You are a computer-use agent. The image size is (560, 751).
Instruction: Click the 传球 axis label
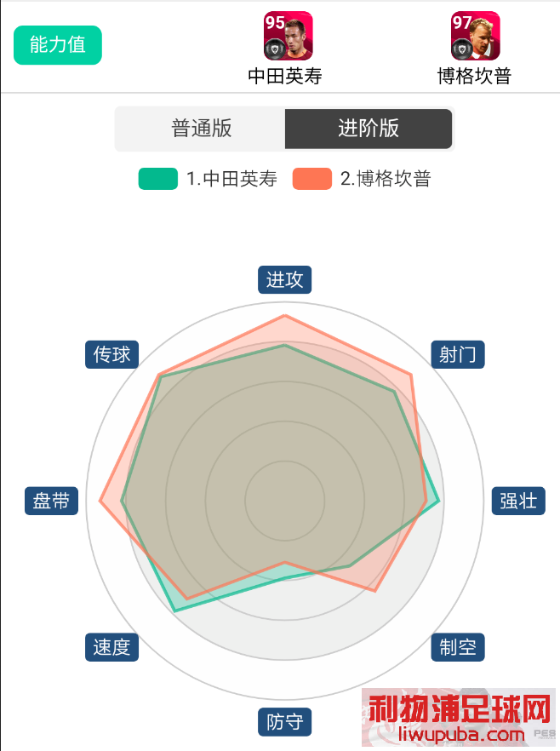click(112, 354)
